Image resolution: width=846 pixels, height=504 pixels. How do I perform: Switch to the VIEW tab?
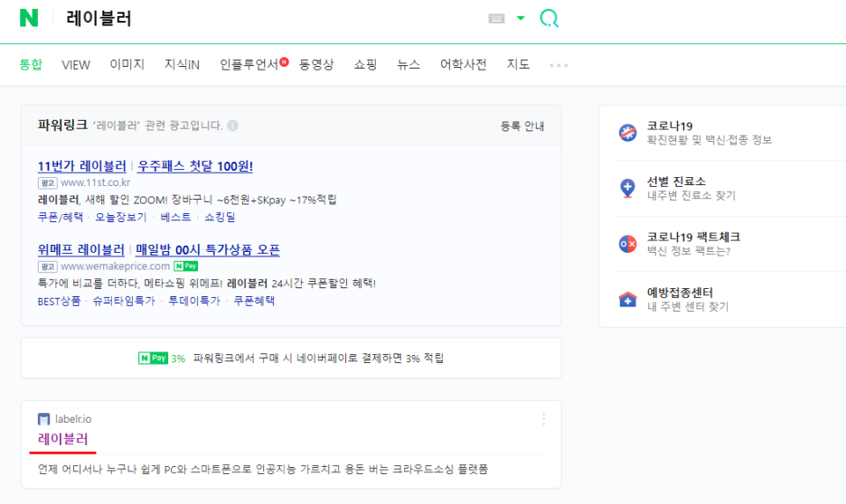[76, 65]
